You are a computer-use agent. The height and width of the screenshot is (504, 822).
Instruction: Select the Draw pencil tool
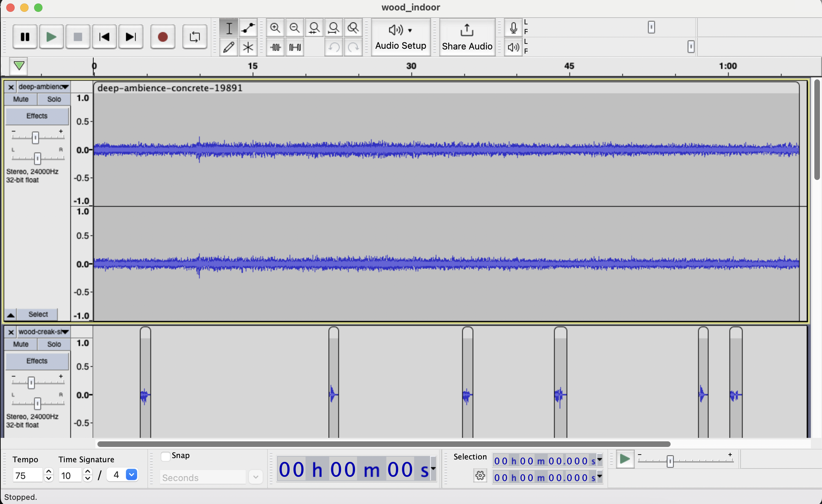point(229,47)
